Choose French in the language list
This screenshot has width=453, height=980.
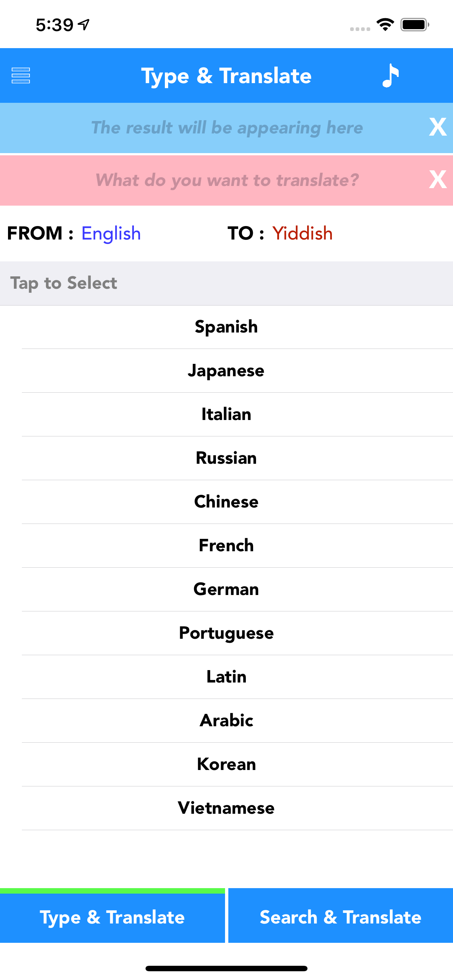click(226, 545)
